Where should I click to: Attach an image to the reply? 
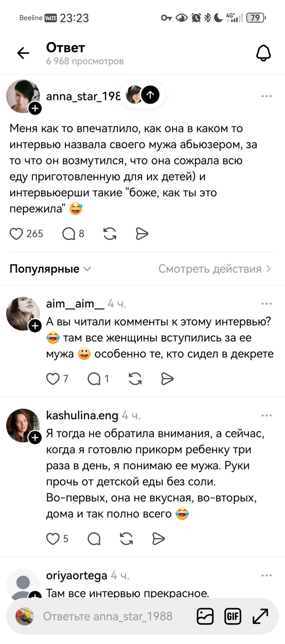click(x=205, y=616)
